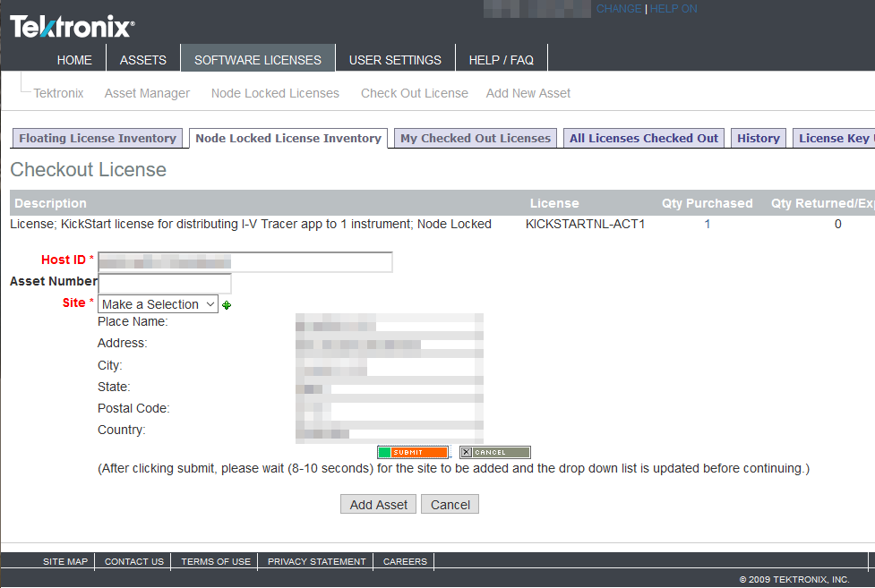Click the License column header
The height and width of the screenshot is (588, 875).
point(554,203)
